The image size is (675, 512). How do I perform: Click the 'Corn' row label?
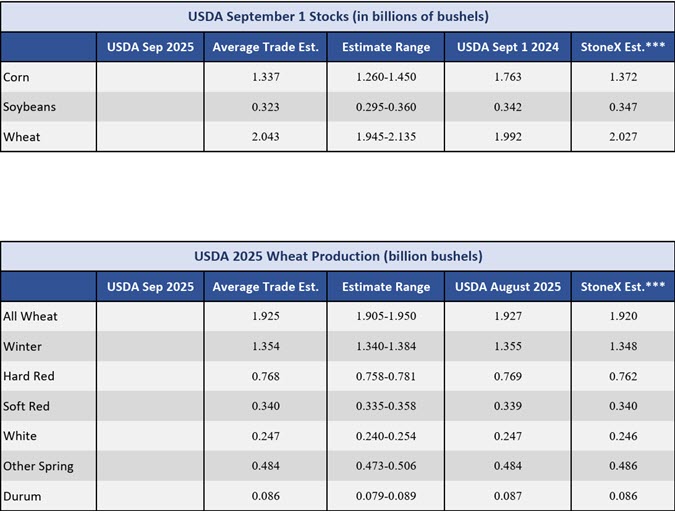[x=16, y=77]
